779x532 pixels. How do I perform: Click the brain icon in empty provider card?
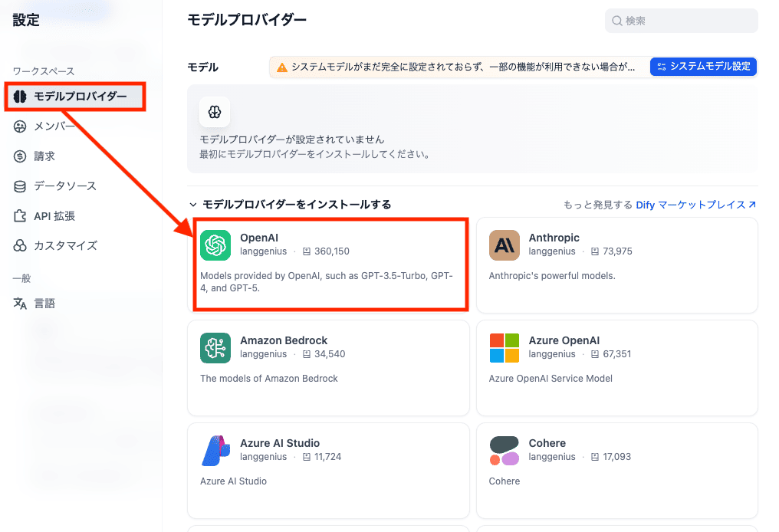click(x=215, y=112)
